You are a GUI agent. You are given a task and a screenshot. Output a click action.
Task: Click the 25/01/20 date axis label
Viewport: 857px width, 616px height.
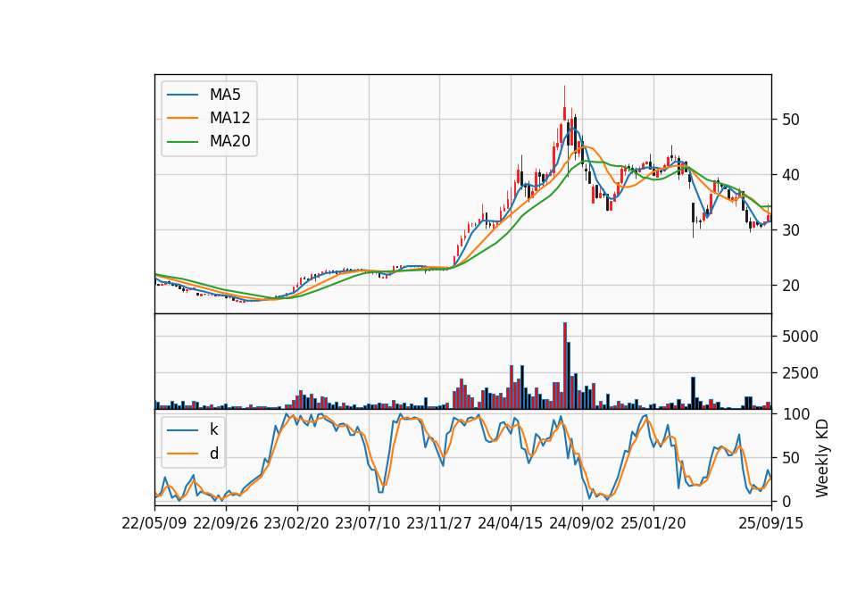(x=653, y=523)
